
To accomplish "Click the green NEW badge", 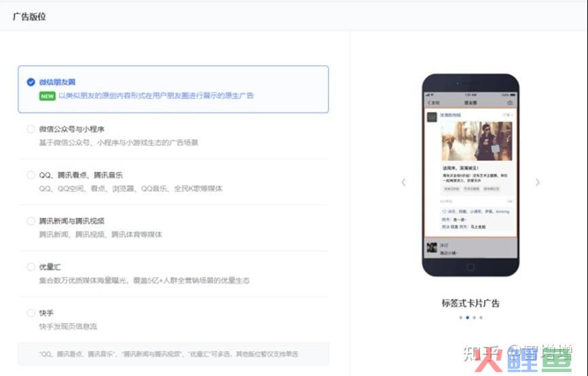I will pyautogui.click(x=48, y=96).
